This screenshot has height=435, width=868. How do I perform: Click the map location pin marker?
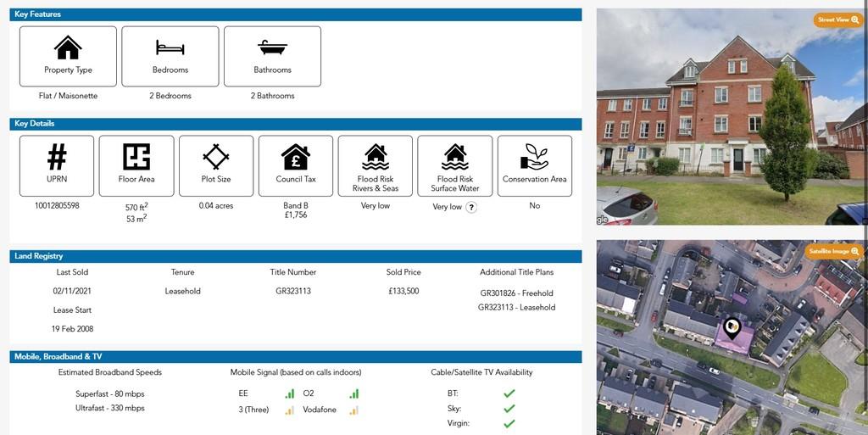pos(732,326)
